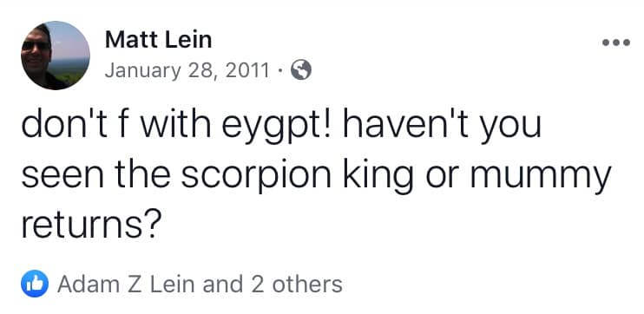Screen dimensions: 644x314
Task: Click the word "seen" on the second line
Action: (x=62, y=176)
